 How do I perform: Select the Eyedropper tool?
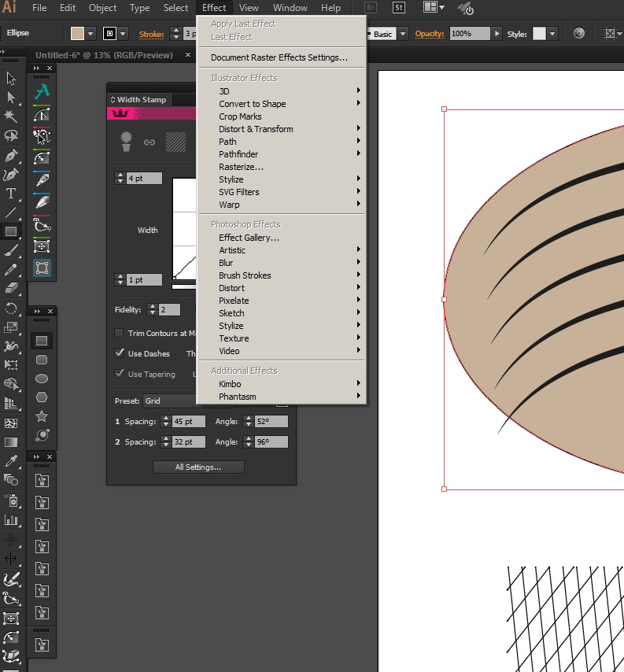(11, 461)
